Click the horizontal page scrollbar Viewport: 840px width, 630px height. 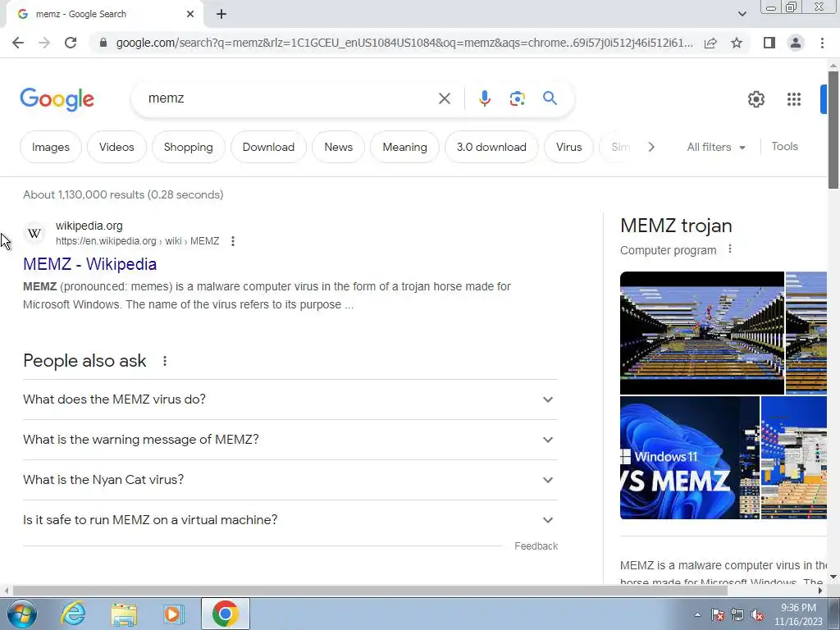click(x=370, y=591)
